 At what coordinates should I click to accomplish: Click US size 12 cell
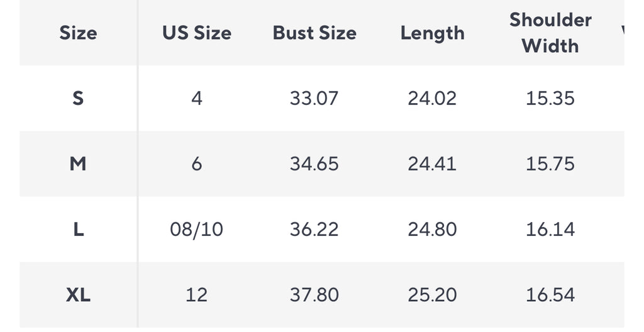pyautogui.click(x=196, y=294)
